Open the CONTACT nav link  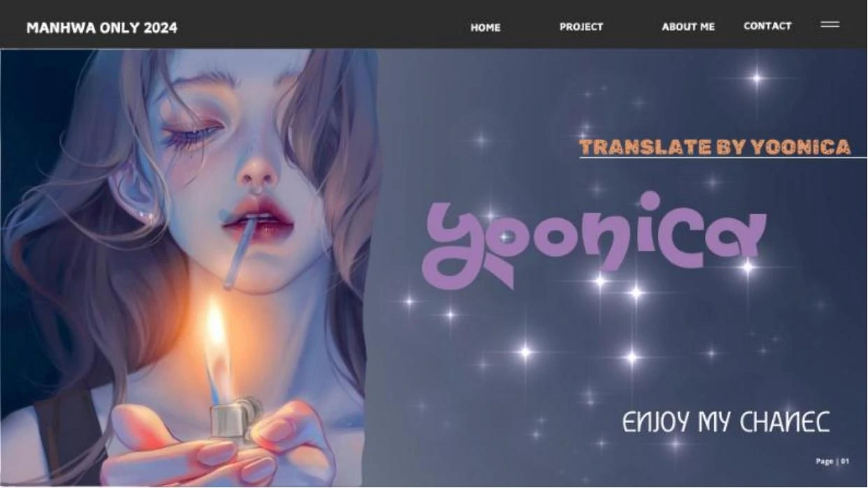(767, 26)
